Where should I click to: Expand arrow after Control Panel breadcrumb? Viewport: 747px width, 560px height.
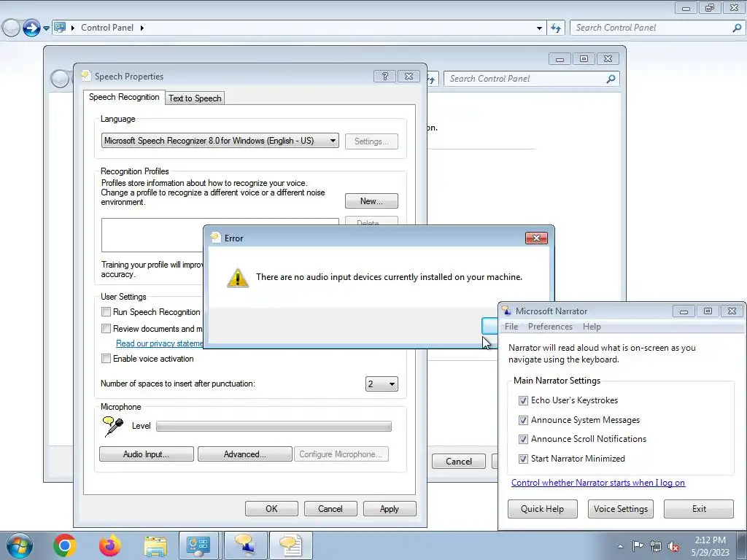[x=142, y=28]
